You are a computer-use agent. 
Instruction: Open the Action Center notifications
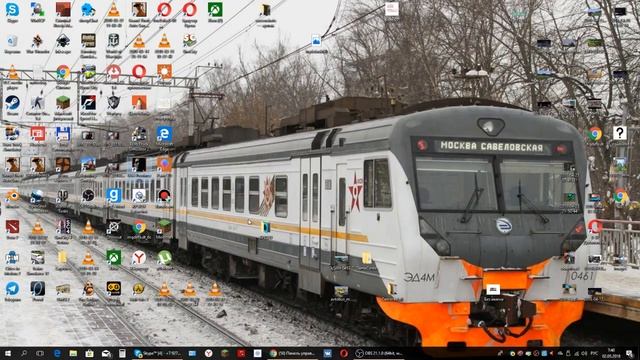[629, 353]
